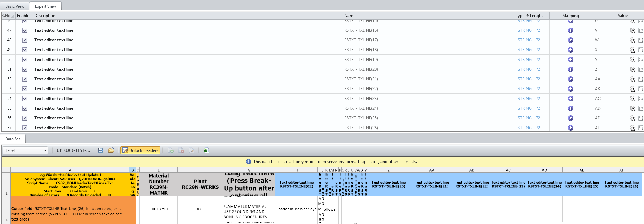Click the Unlock Headers button

140,150
